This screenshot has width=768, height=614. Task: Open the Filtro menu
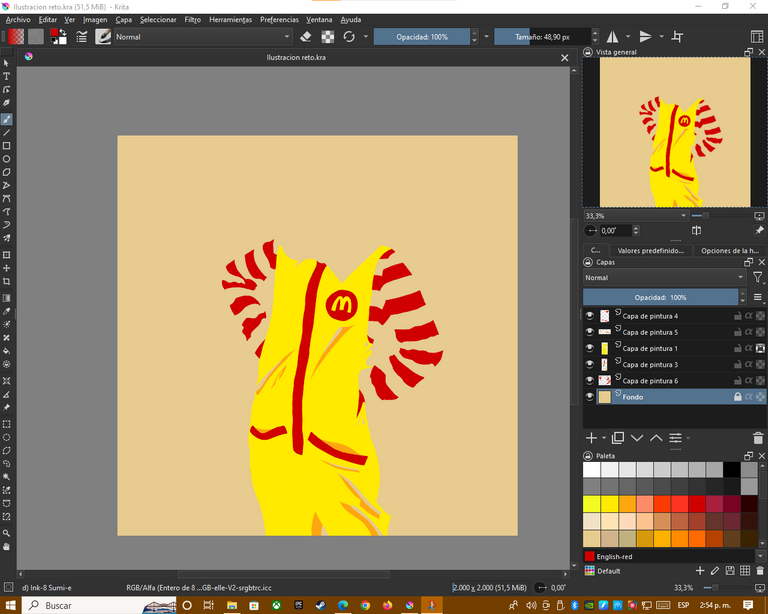pos(192,20)
